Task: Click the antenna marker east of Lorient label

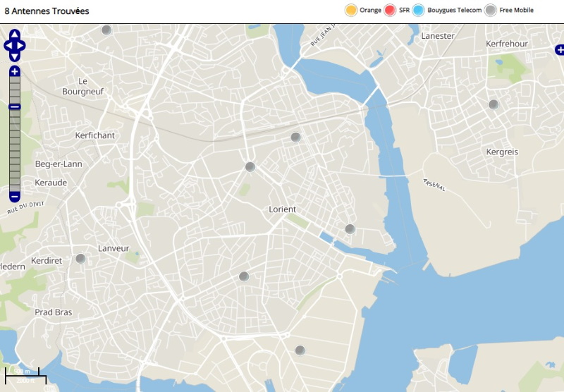Action: coord(350,228)
